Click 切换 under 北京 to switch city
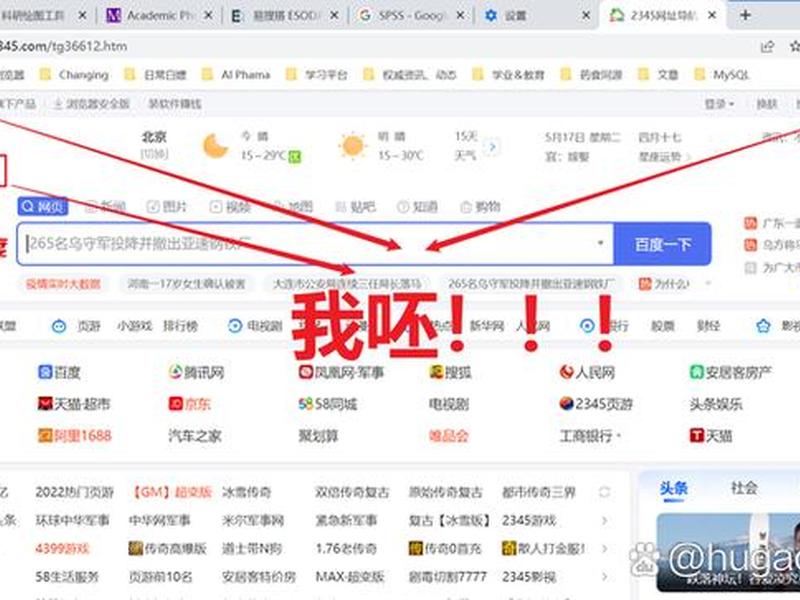The width and height of the screenshot is (800, 600). 154,153
